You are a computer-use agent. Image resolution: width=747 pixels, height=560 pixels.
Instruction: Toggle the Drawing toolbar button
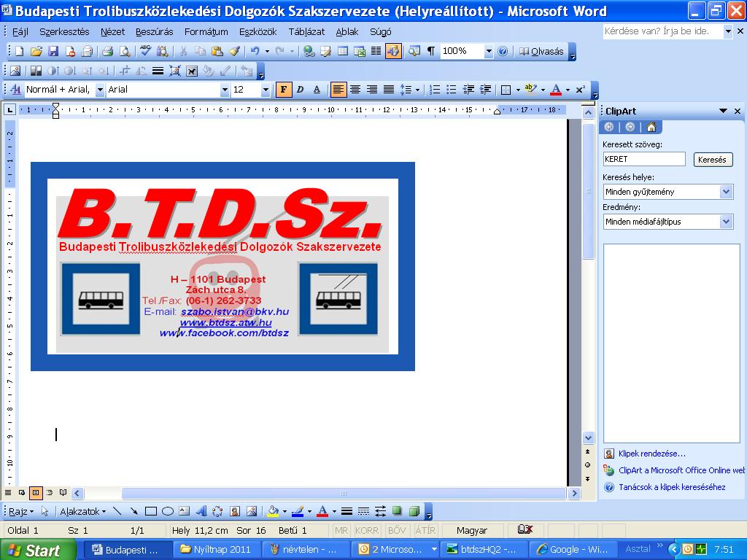[393, 51]
